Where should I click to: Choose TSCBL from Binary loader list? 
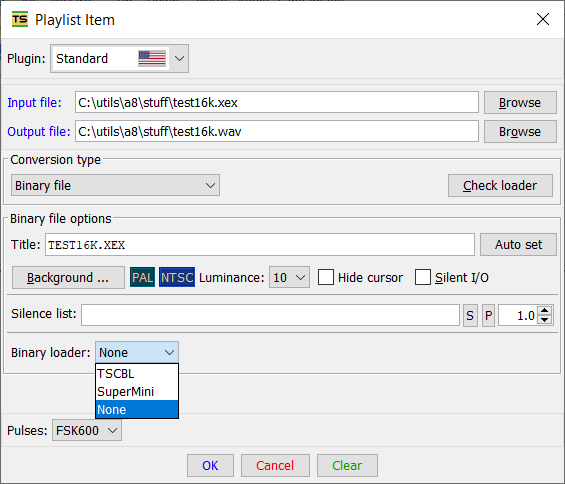tap(137, 373)
